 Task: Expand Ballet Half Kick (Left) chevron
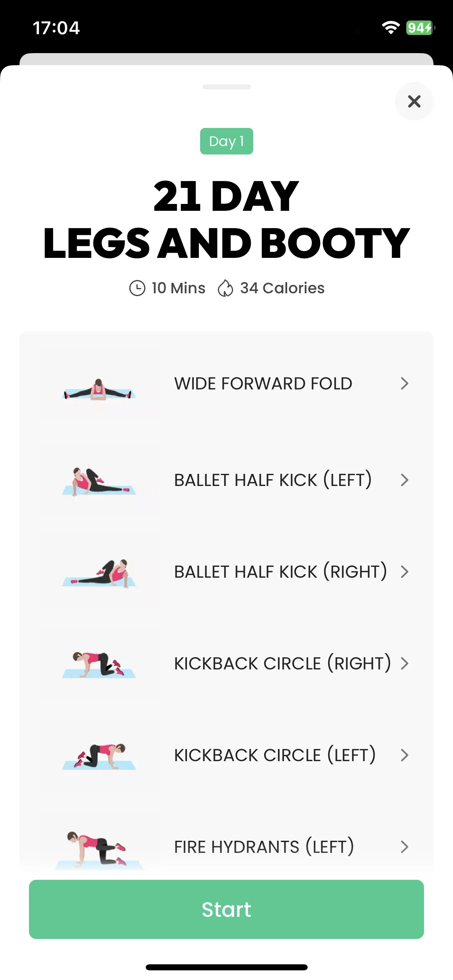(x=405, y=480)
